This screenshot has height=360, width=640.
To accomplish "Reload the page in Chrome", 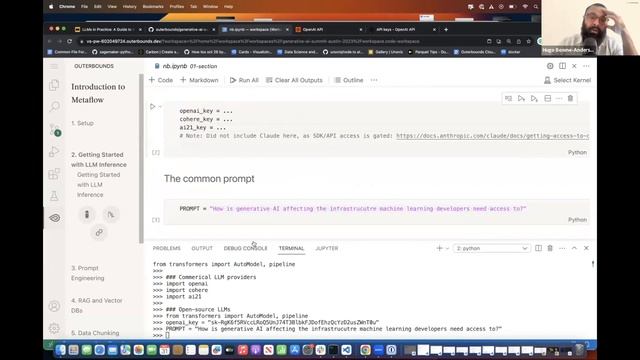I will coord(69,41).
